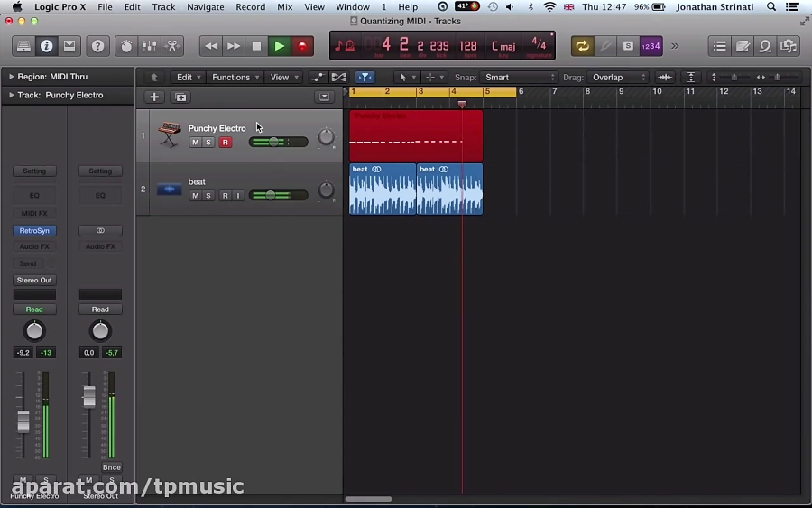
Task: Click green Read automation button
Action: coord(34,309)
